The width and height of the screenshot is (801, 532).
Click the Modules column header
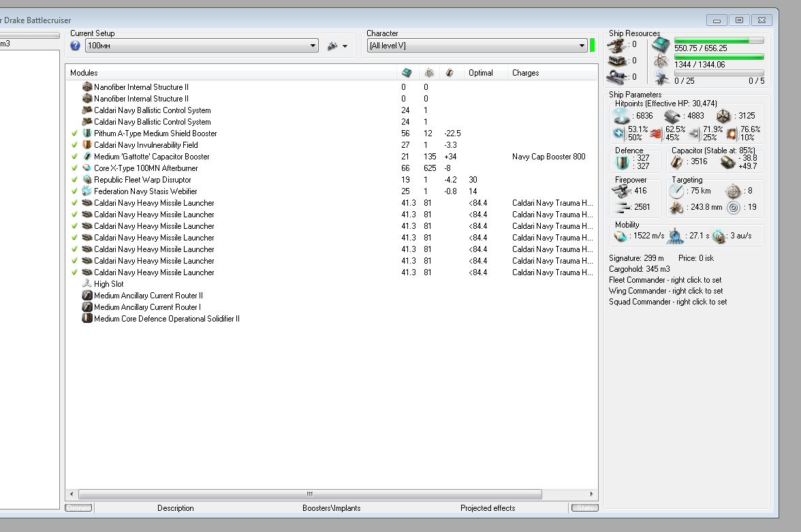[231, 73]
